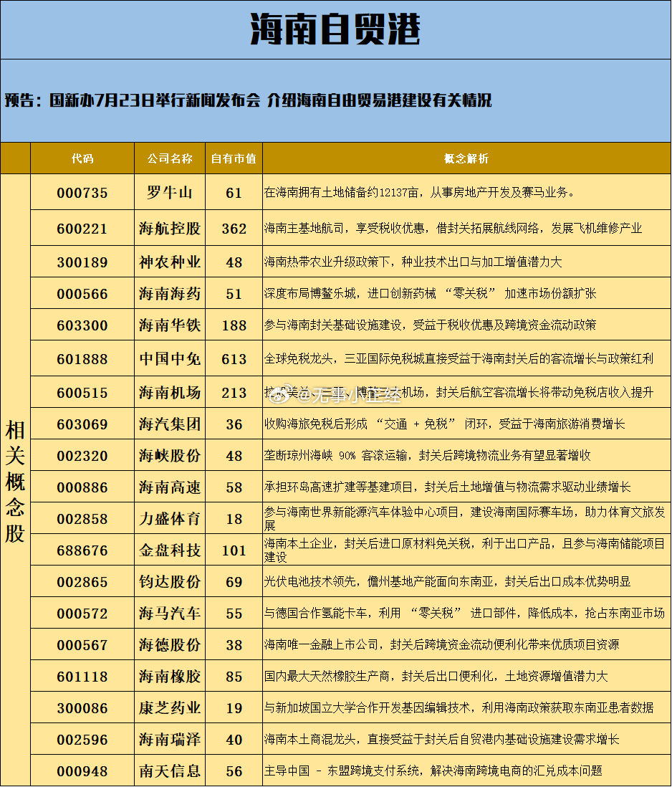Image resolution: width=672 pixels, height=787 pixels.
Task: Click company name 海南橡胶
Action: click(170, 677)
